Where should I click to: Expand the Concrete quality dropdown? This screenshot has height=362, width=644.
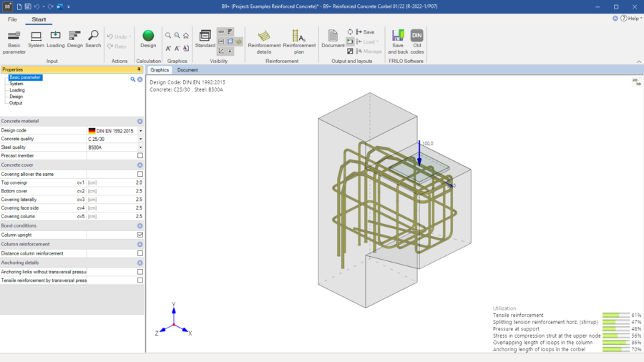point(140,140)
